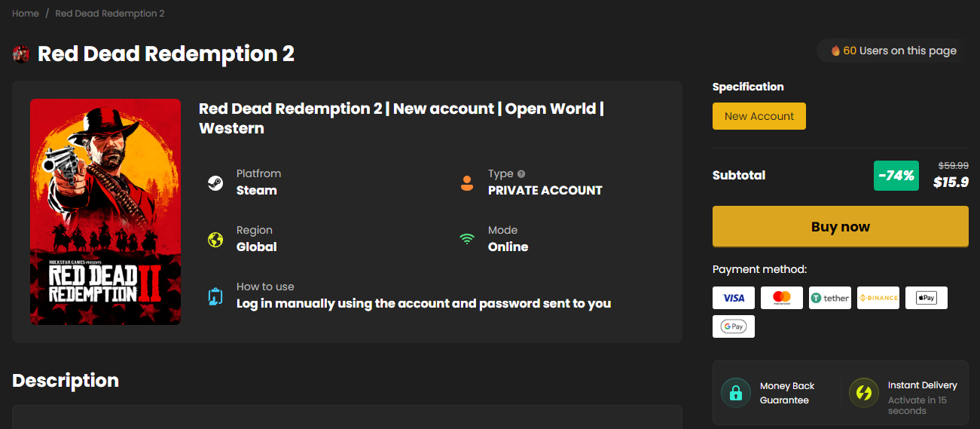The width and height of the screenshot is (980, 429).
Task: Select Apple Pay payment method
Action: [927, 298]
